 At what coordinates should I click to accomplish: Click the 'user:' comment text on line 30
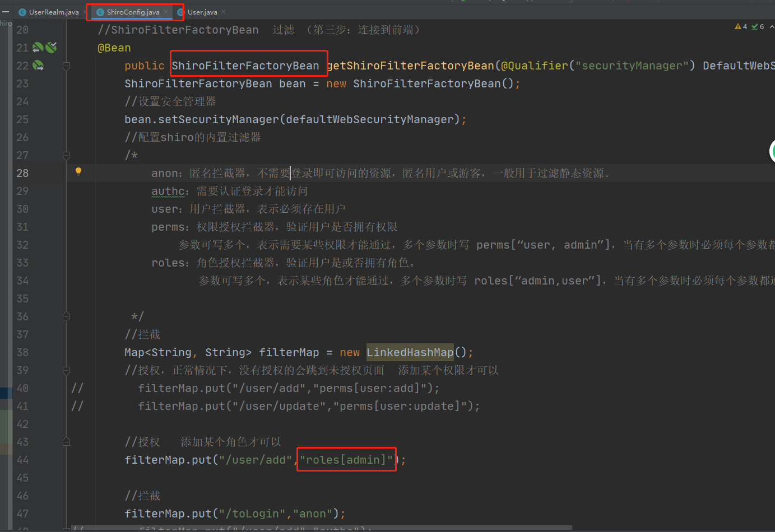tap(166, 209)
